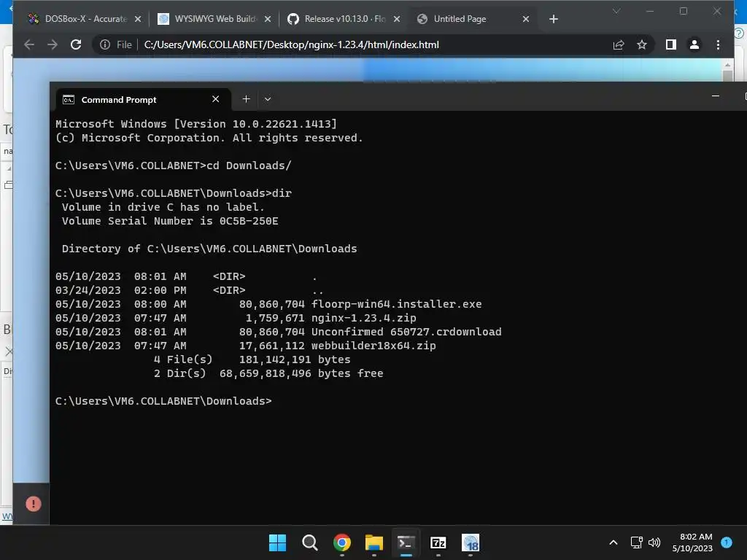Minimize the Chrome browser window
The height and width of the screenshot is (560, 747).
pyautogui.click(x=650, y=11)
